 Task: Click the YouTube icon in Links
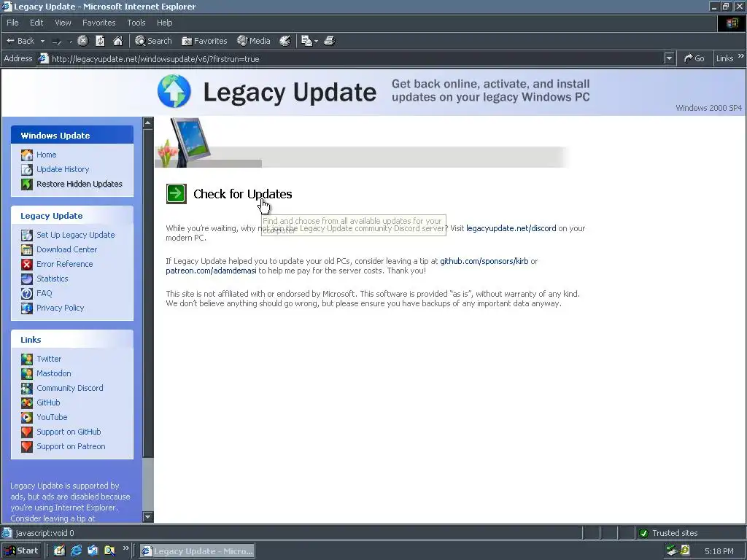[27, 417]
